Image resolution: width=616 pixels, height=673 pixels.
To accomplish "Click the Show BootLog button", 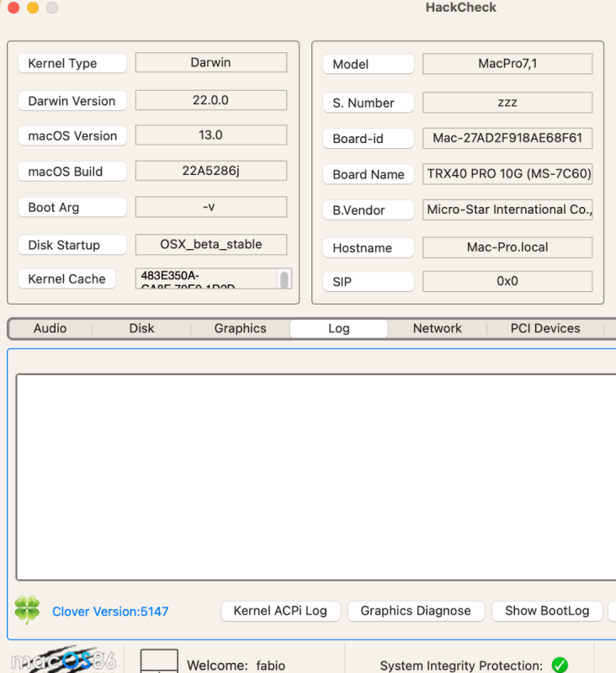I will (547, 611).
